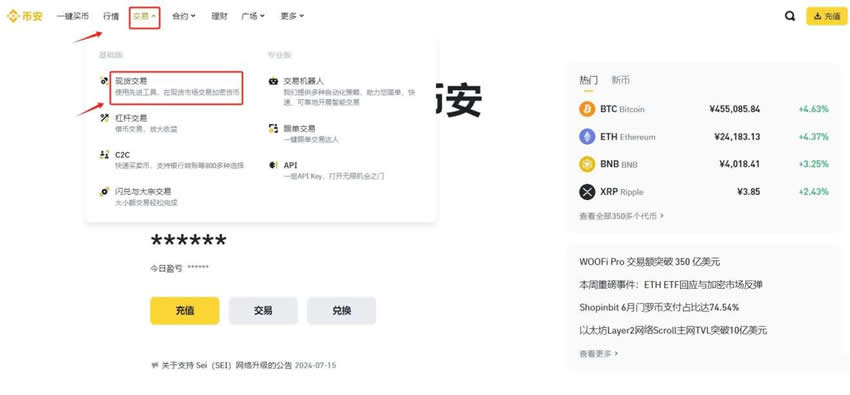Collapse the 交易 dropdown menu
Viewport: 850px width, 395px height.
[145, 17]
